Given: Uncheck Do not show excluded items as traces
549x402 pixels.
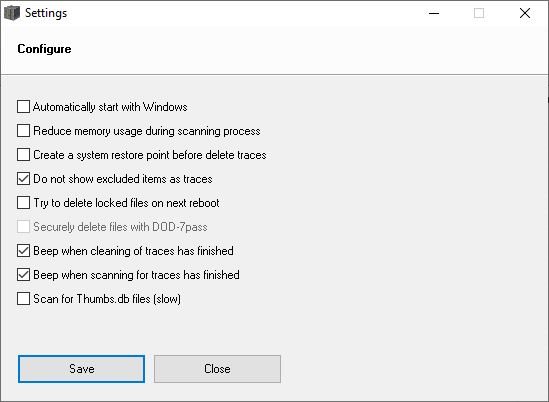Looking at the screenshot, I should tap(23, 179).
